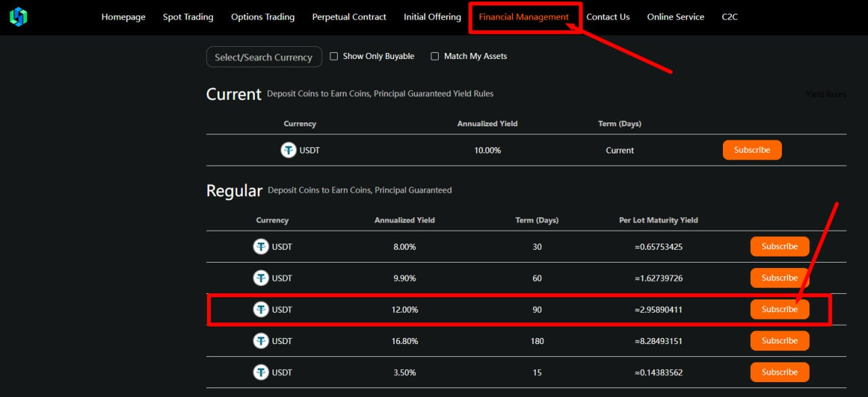Click USDT icon in the 8.00% row
The height and width of the screenshot is (397, 868).
261,246
